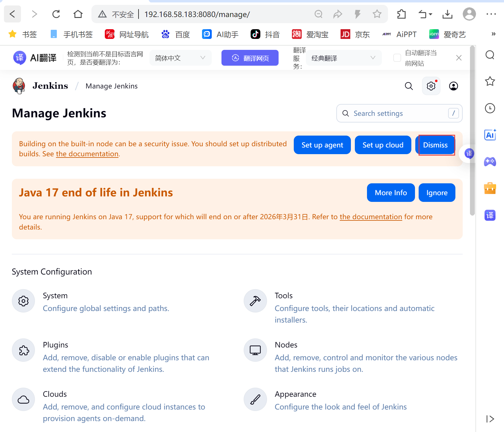The height and width of the screenshot is (432, 504).
Task: Open the sidebar history clock icon
Action: point(490,108)
